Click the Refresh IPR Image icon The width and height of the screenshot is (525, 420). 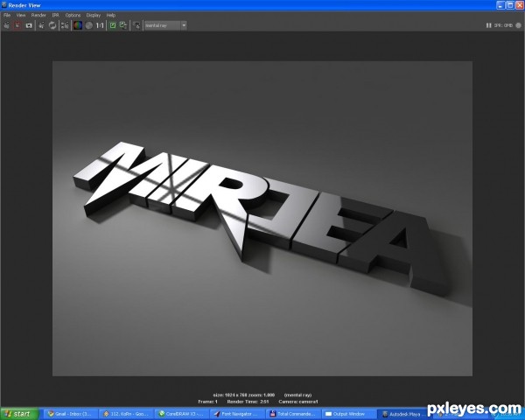[52, 25]
